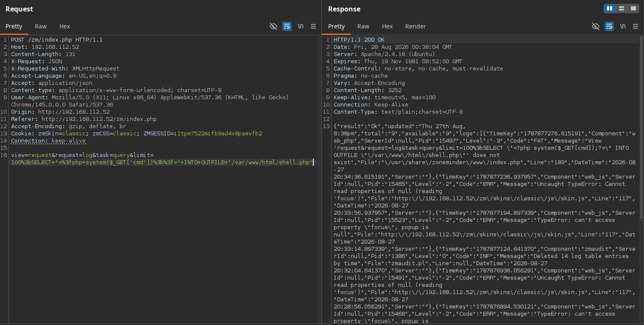This screenshot has height=325, width=644.
Task: Toggle show newline \n in Response panel
Action: click(623, 26)
